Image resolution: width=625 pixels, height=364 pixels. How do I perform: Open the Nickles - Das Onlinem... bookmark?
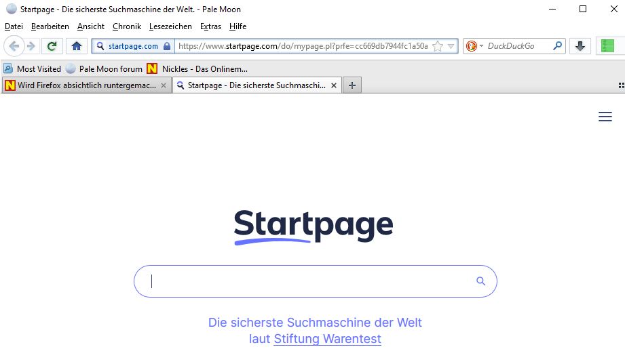click(x=197, y=69)
